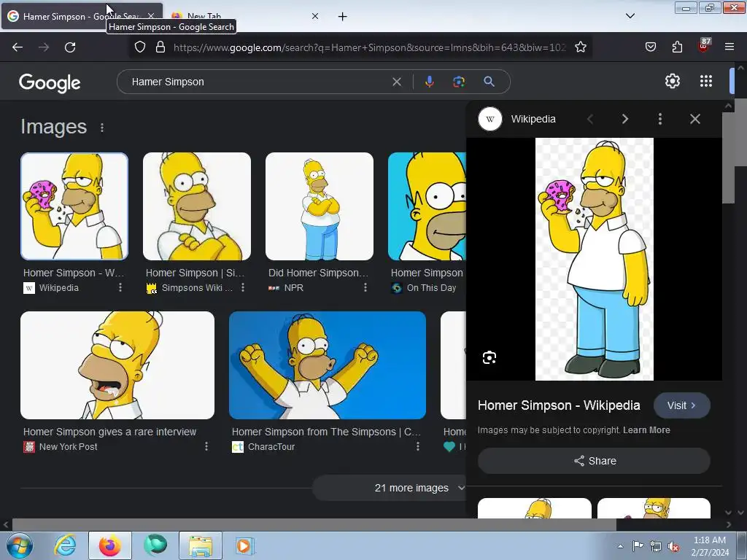Open the tracking protection shield icon
This screenshot has height=560, width=747.
point(139,47)
